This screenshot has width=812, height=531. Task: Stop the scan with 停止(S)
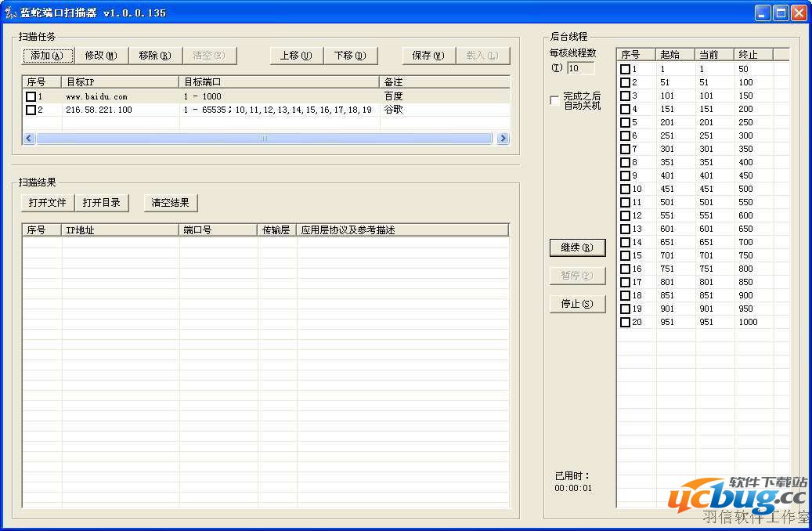577,304
